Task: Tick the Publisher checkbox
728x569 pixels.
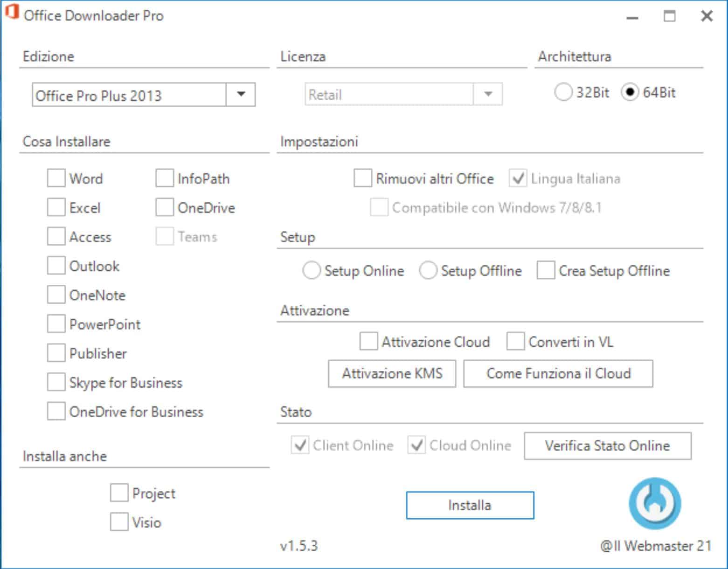Action: click(x=56, y=353)
